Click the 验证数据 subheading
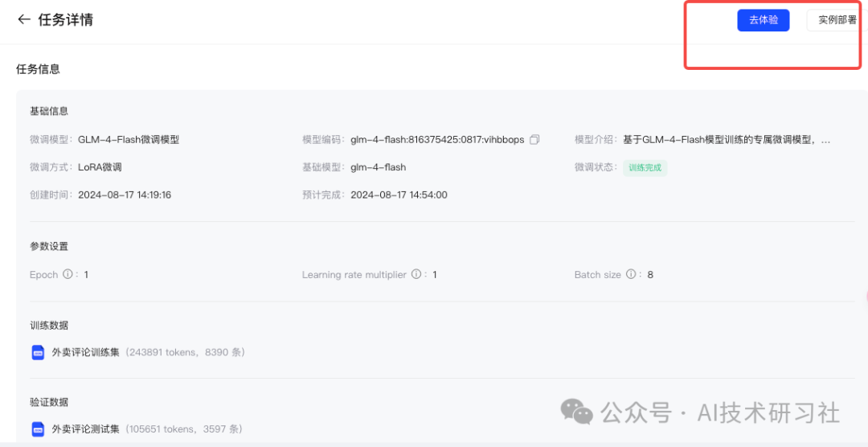The width and height of the screenshot is (868, 447). pos(49,402)
